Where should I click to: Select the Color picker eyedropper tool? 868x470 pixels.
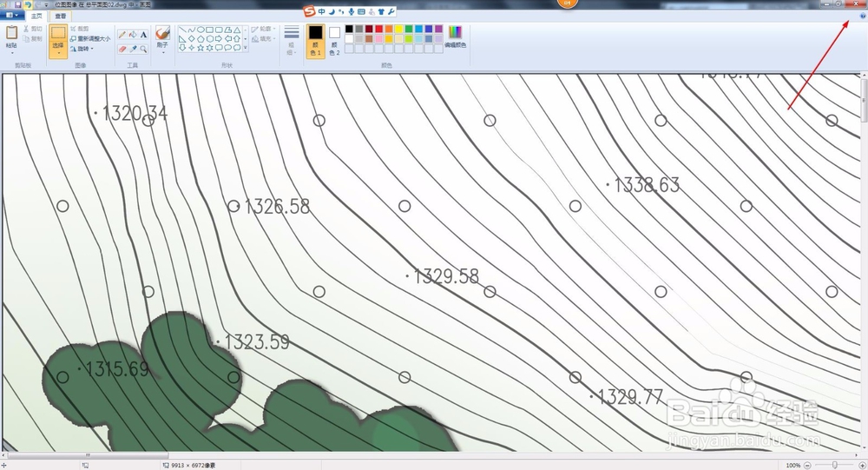click(133, 49)
